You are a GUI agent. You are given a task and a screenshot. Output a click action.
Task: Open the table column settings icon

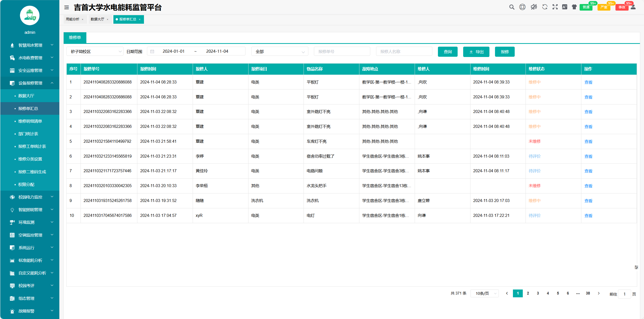tap(636, 267)
